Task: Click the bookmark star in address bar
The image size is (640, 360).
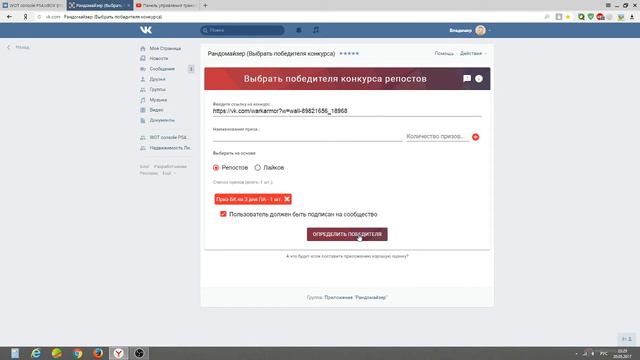Action: 568,17
